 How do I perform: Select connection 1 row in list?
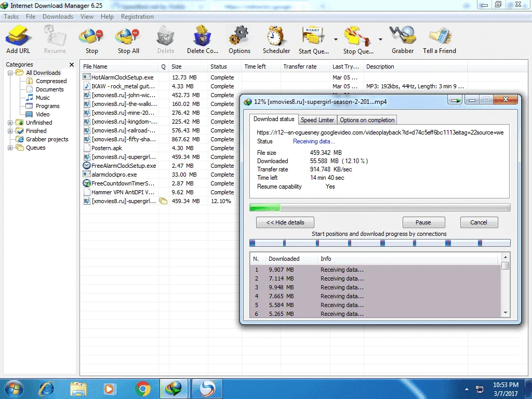tap(376, 270)
